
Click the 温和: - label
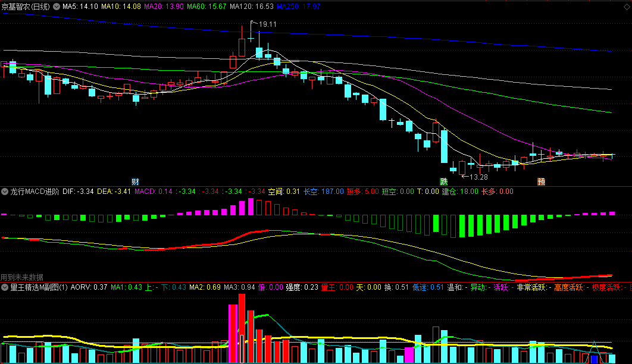pyautogui.click(x=458, y=287)
